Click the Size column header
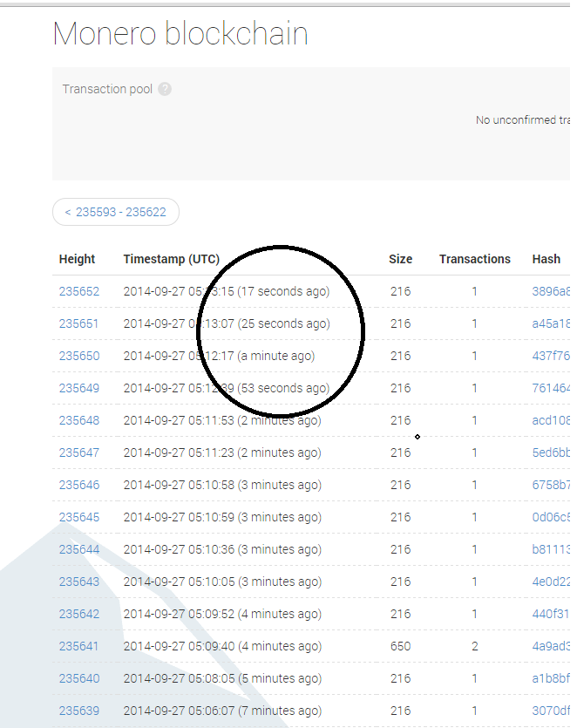 coord(401,259)
